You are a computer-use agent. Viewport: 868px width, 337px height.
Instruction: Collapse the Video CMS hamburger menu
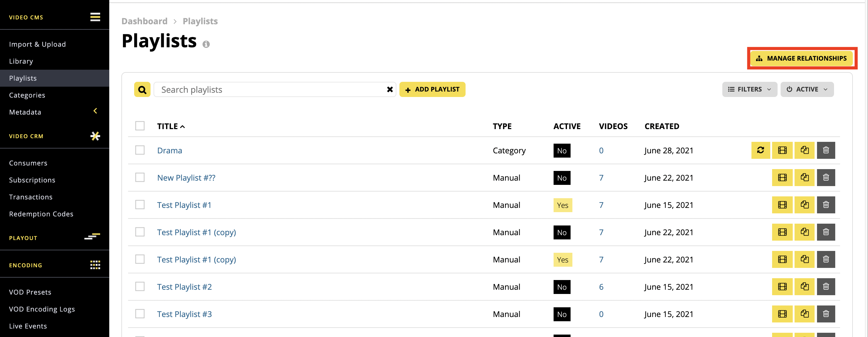click(95, 17)
